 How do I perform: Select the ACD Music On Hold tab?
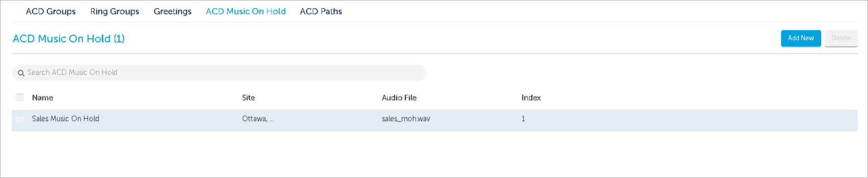pyautogui.click(x=246, y=11)
